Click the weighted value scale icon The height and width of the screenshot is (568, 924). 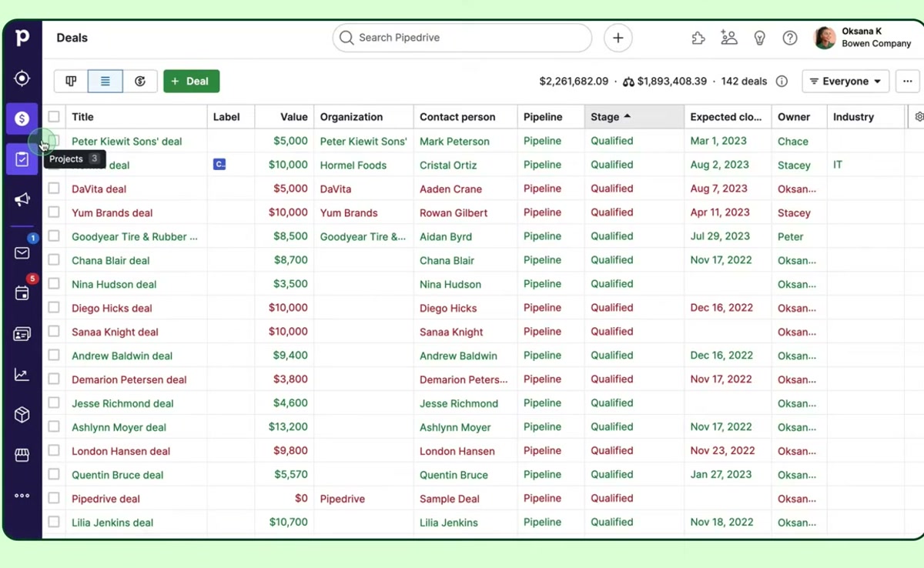pos(628,82)
